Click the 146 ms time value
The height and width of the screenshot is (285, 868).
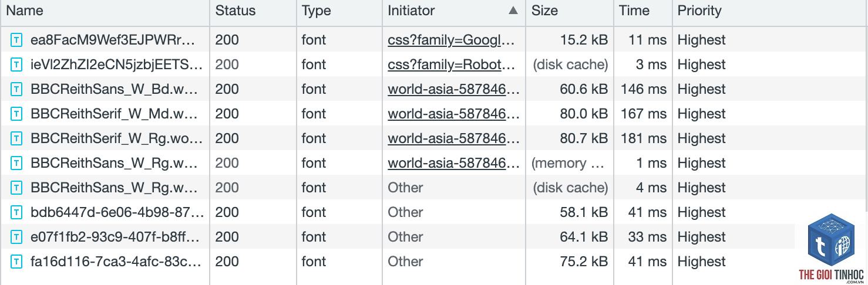click(644, 90)
